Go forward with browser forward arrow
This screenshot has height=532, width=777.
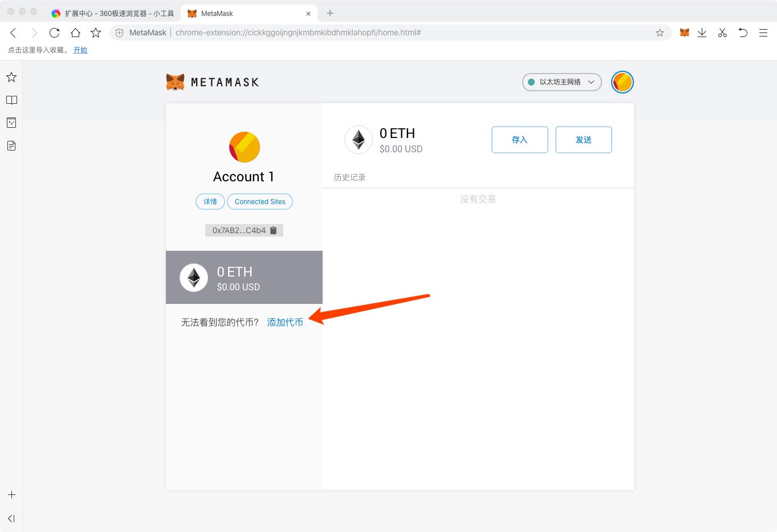[34, 33]
